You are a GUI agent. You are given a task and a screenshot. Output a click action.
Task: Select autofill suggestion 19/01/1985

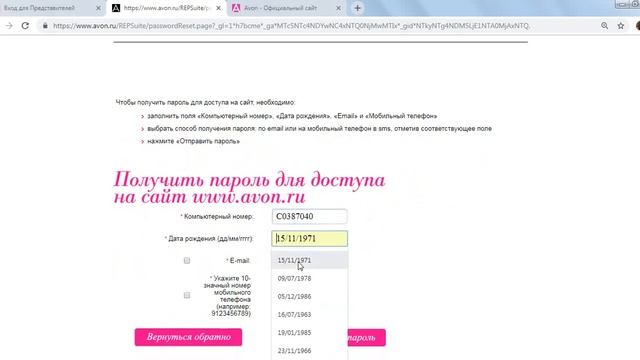coord(309,333)
